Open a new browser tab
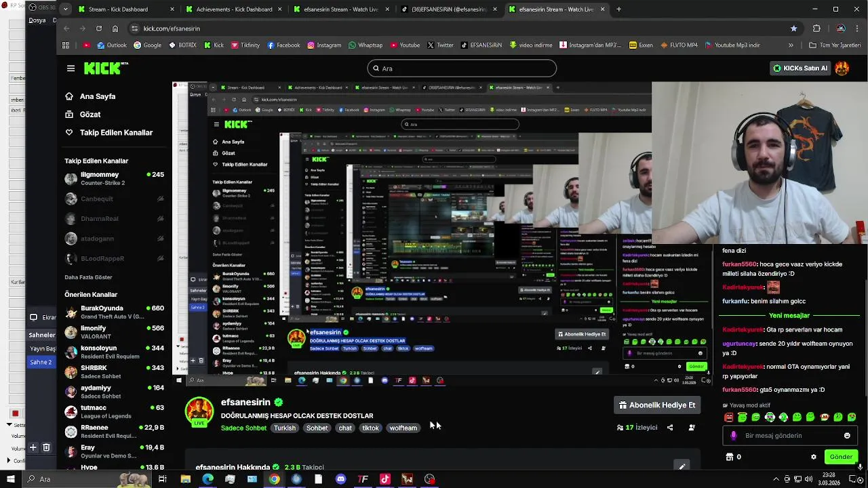868x488 pixels. [x=618, y=9]
